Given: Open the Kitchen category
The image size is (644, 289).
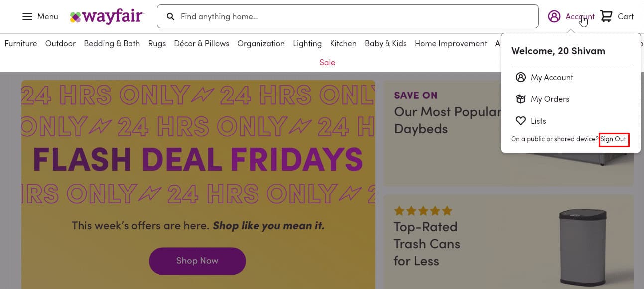Looking at the screenshot, I should point(343,44).
